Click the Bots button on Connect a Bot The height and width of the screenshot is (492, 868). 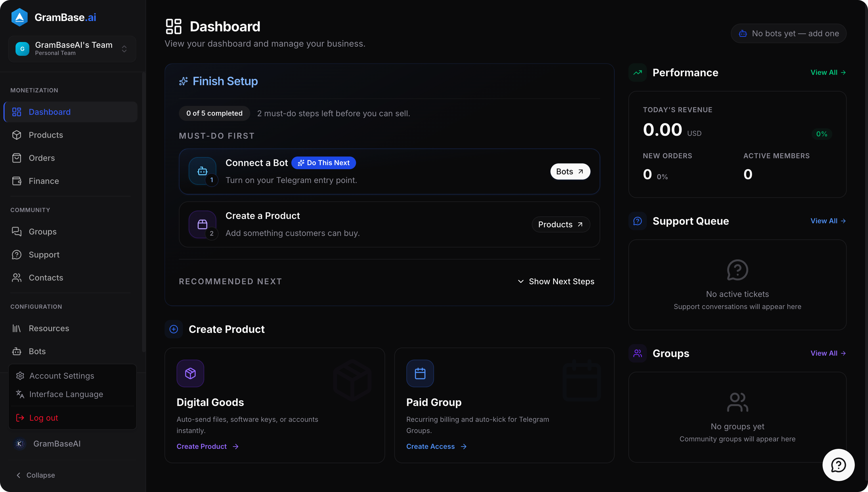pos(570,171)
